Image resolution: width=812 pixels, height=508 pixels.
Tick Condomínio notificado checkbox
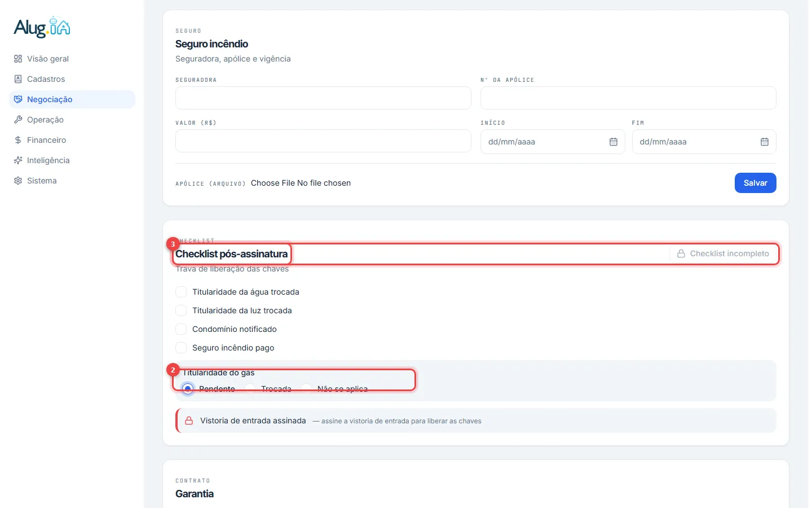[181, 329]
